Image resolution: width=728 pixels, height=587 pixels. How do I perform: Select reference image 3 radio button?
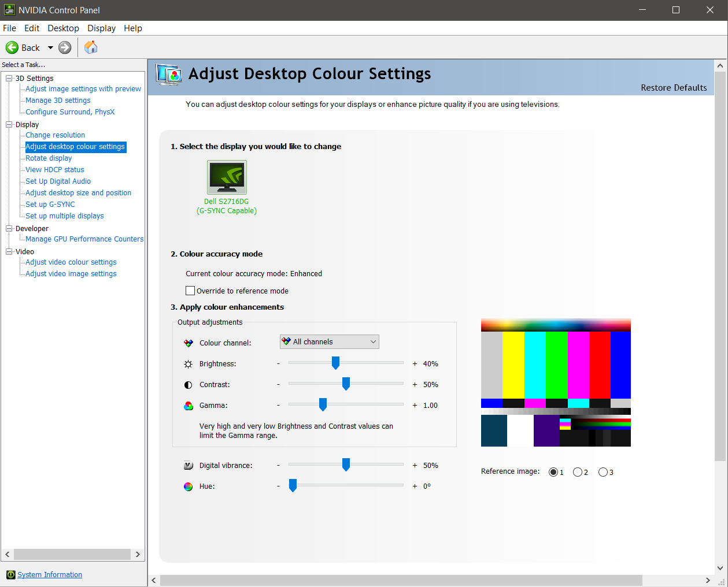pos(603,472)
